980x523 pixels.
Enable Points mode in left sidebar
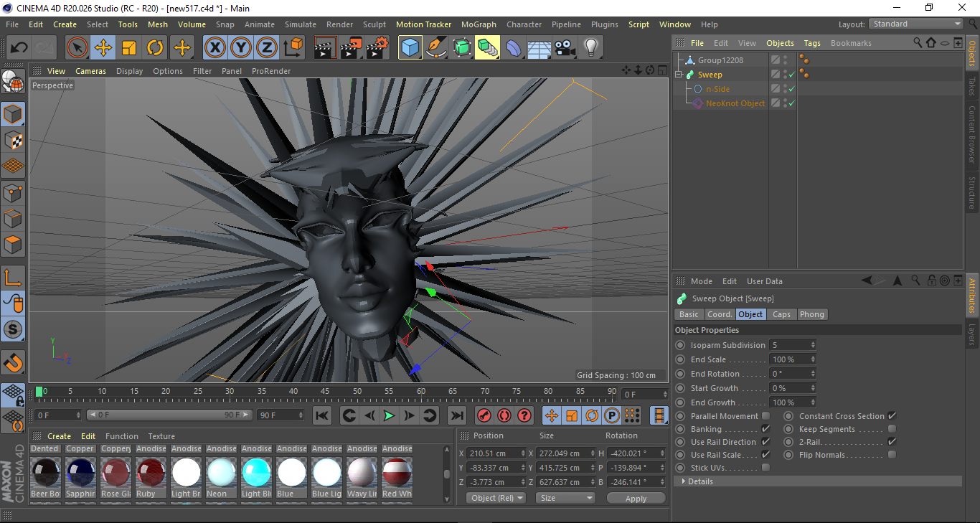click(x=13, y=192)
